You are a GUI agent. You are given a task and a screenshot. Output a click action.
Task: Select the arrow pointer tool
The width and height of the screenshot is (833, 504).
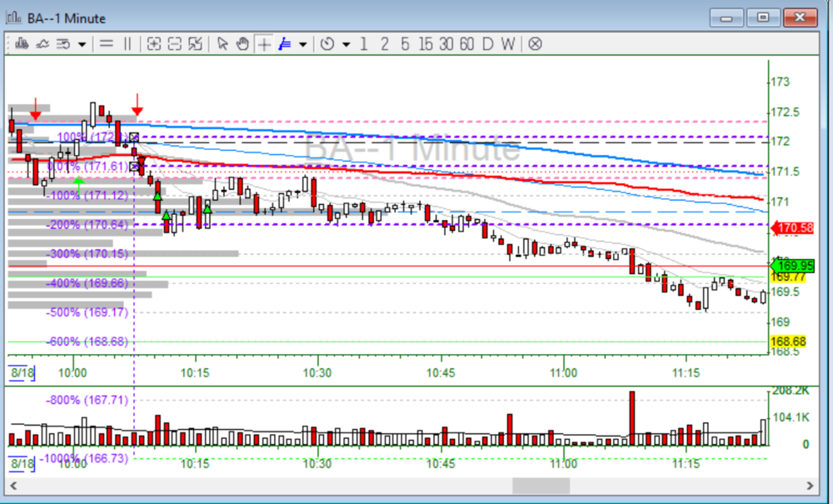(x=222, y=44)
